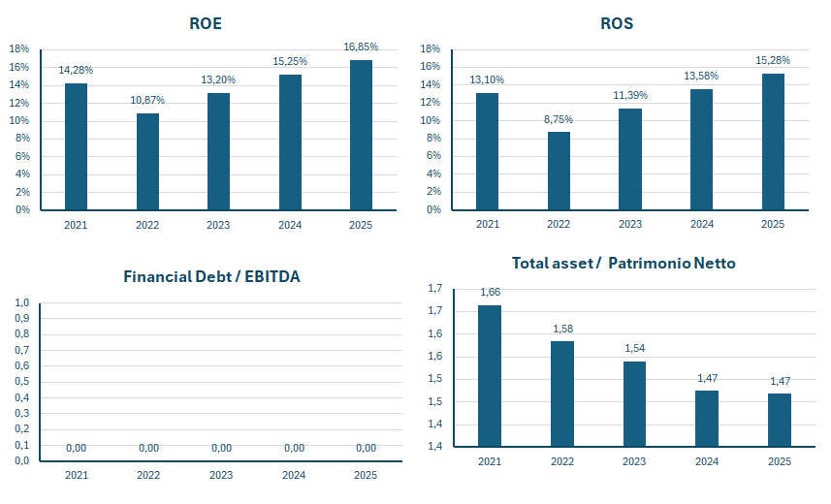
Task: Click the 0,00 label above 2025 in Financial Debt chart
Action: 367,449
